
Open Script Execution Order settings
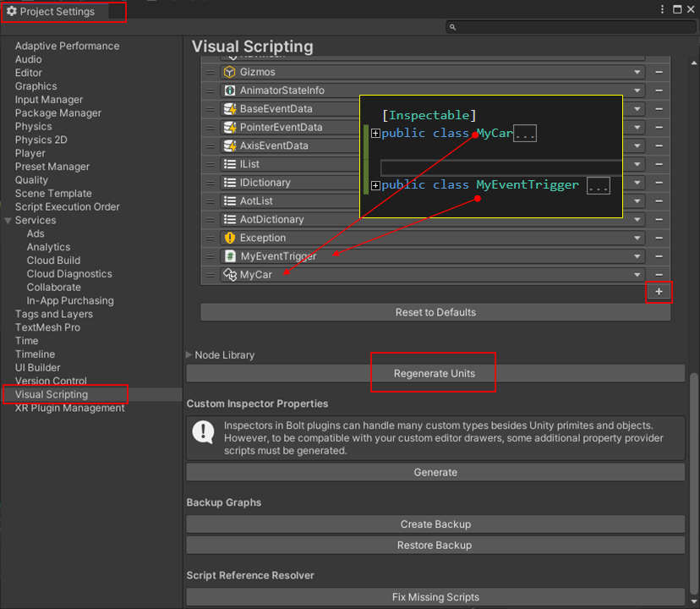[x=67, y=207]
